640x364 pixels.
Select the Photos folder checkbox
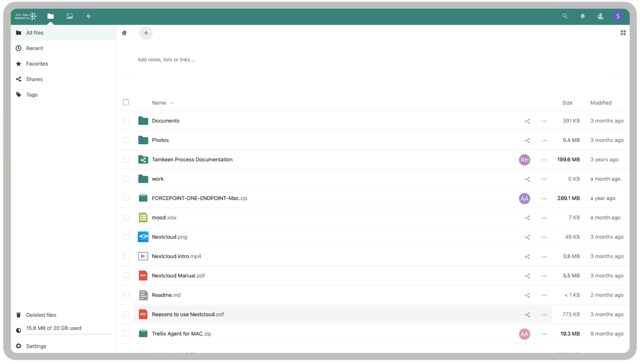point(126,140)
